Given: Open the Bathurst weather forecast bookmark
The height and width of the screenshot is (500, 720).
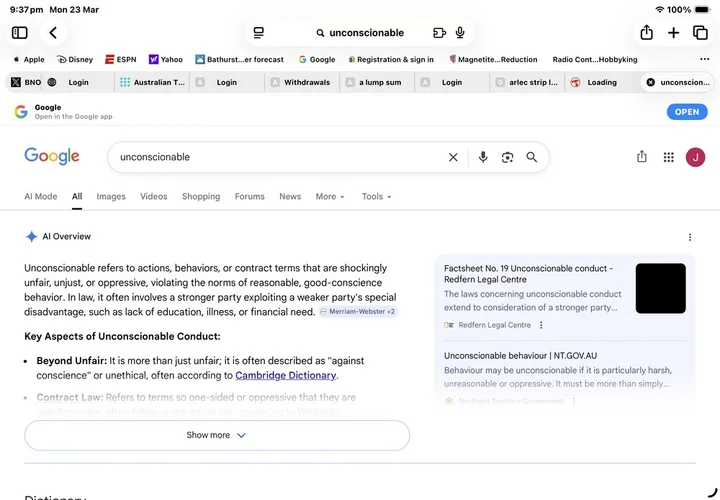Looking at the screenshot, I should (239, 59).
